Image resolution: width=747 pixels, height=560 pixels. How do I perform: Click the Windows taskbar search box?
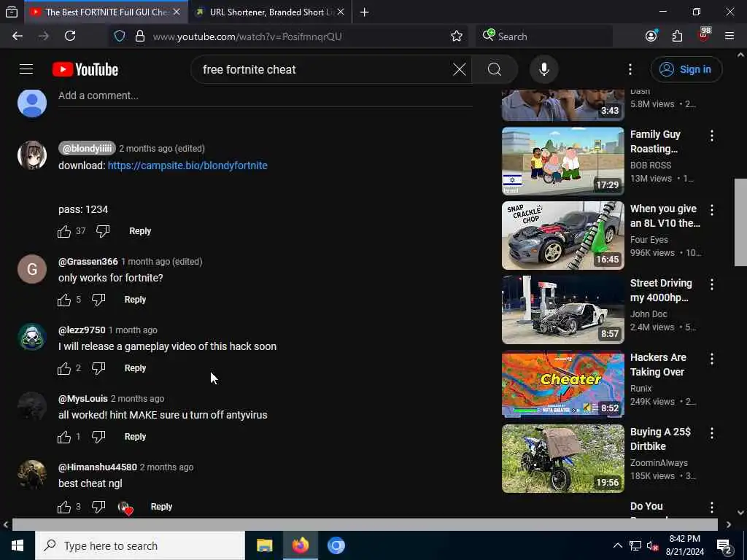click(x=140, y=545)
